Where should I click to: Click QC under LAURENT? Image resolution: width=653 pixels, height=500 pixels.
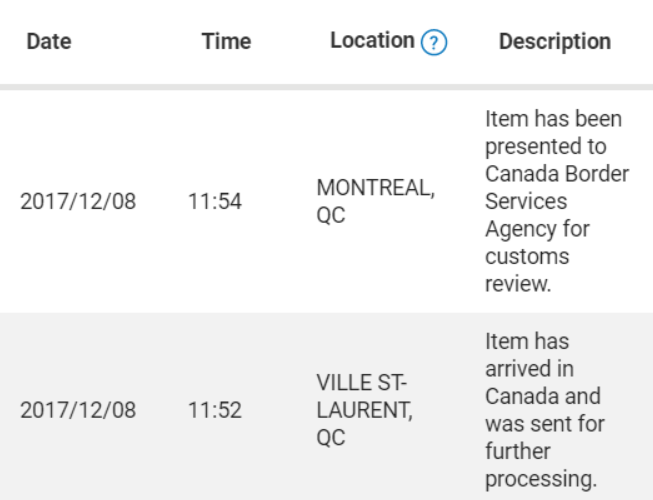331,438
